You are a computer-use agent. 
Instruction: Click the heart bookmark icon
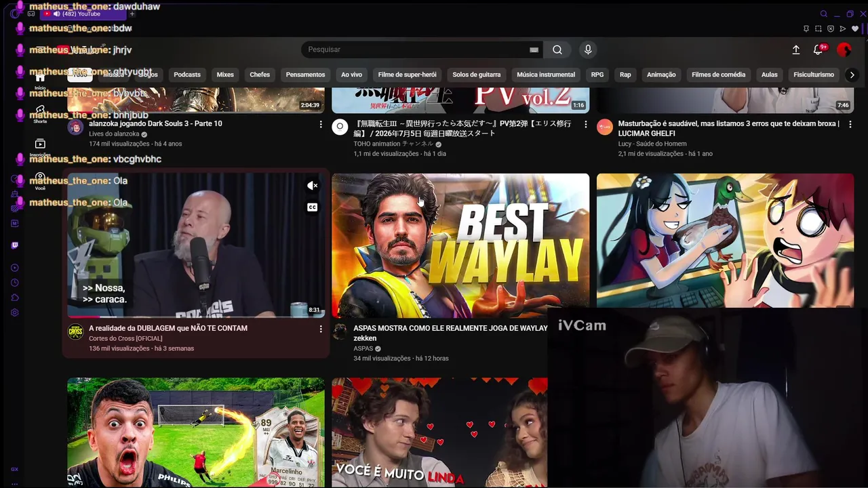(855, 29)
